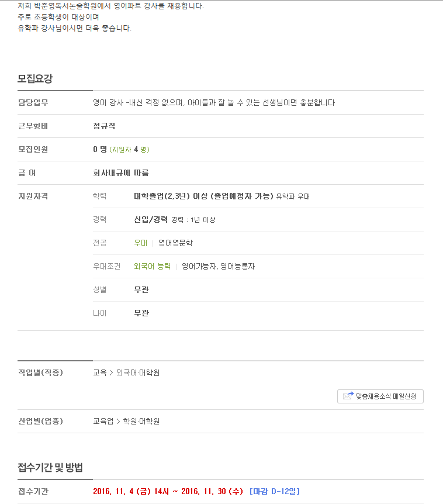The width and height of the screenshot is (443, 504).
Task: Click the blue 마감 D-12일 deadline tag
Action: click(x=275, y=492)
